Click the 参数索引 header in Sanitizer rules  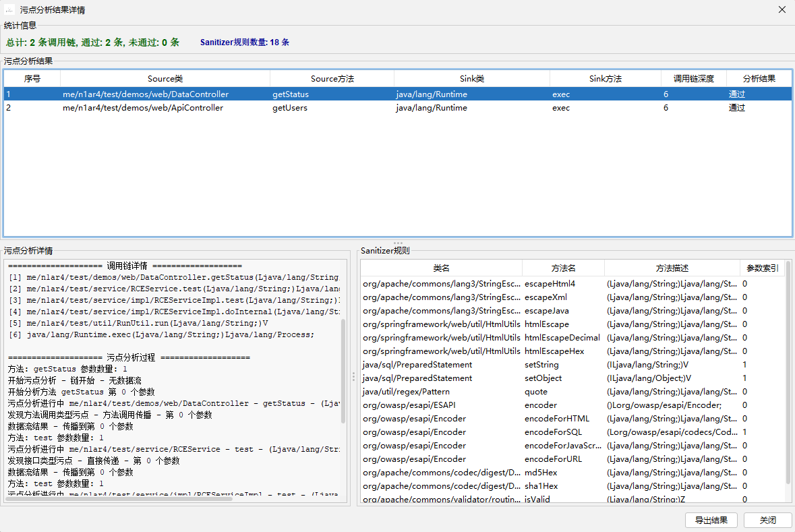coord(762,268)
